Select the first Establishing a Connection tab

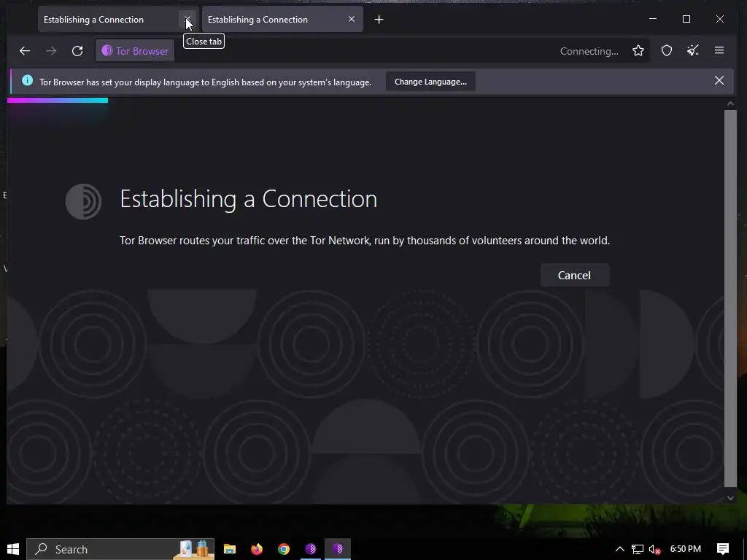[x=118, y=20]
